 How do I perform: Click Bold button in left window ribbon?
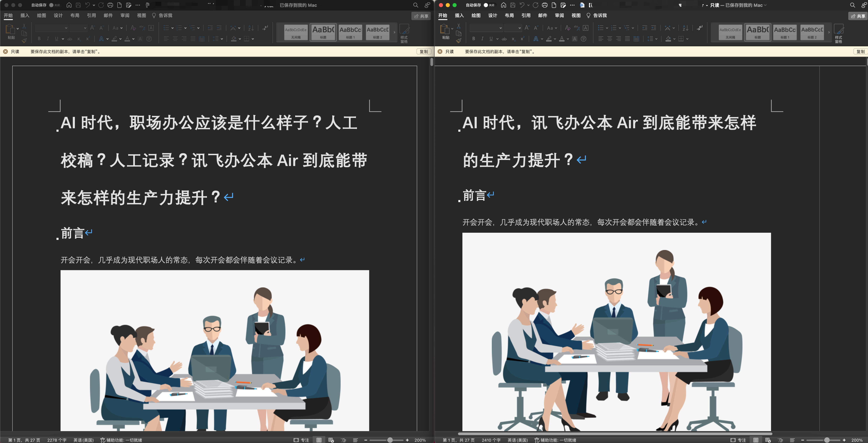tap(39, 39)
